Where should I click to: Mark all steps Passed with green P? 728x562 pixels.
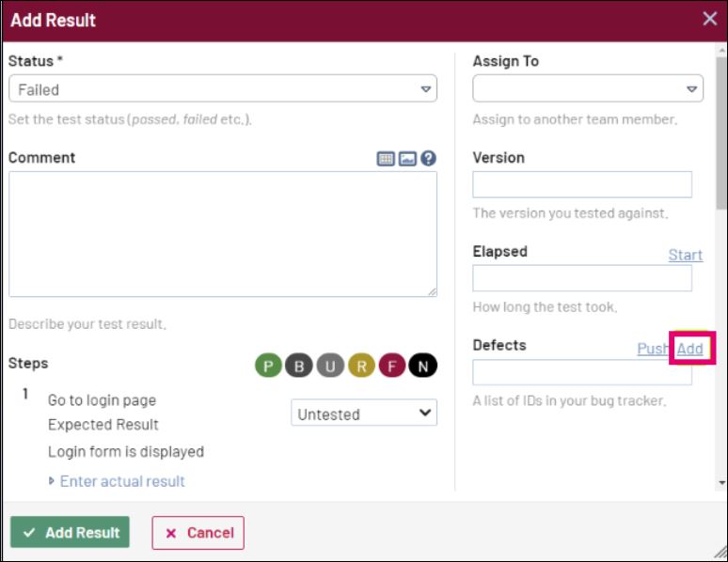click(268, 366)
